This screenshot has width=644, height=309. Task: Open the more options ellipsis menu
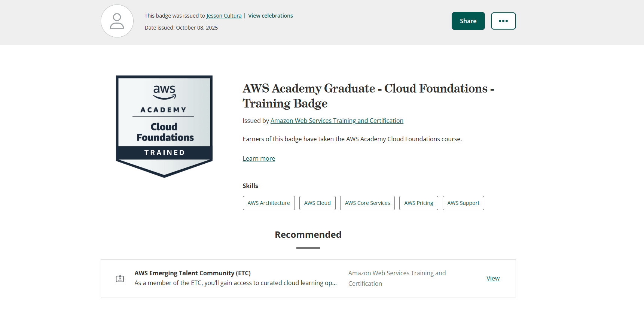pos(503,21)
